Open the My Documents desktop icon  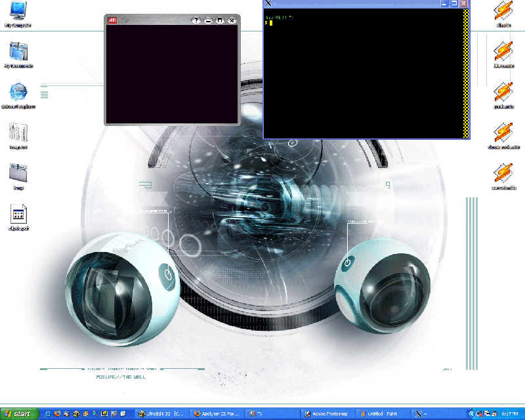point(18,52)
